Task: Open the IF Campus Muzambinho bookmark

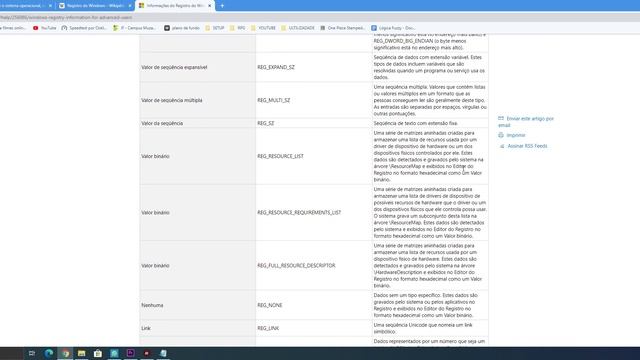Action: 134,28
